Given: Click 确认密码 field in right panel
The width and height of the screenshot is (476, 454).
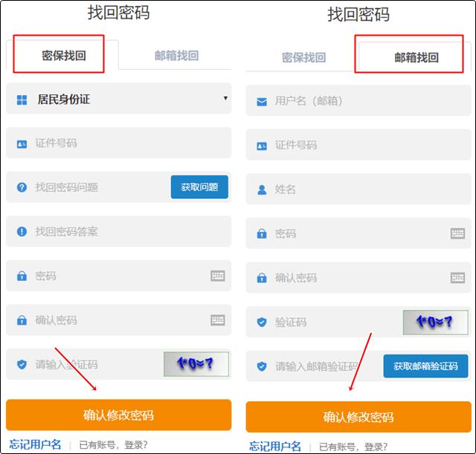Looking at the screenshot, I should pyautogui.click(x=358, y=278).
